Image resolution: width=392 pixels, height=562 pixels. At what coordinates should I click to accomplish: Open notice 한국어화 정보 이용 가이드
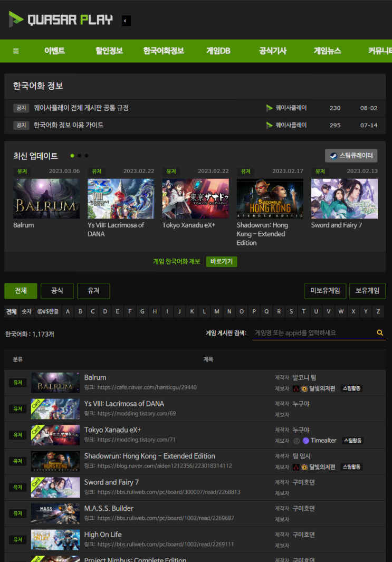coord(69,125)
